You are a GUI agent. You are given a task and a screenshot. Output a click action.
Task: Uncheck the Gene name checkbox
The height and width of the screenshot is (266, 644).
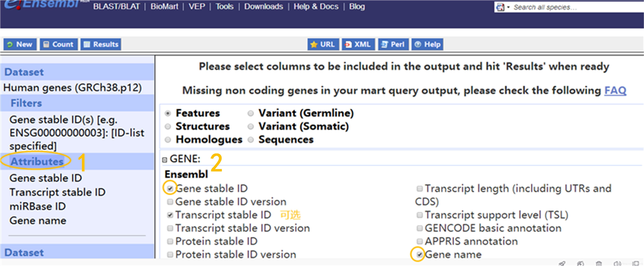coord(420,255)
